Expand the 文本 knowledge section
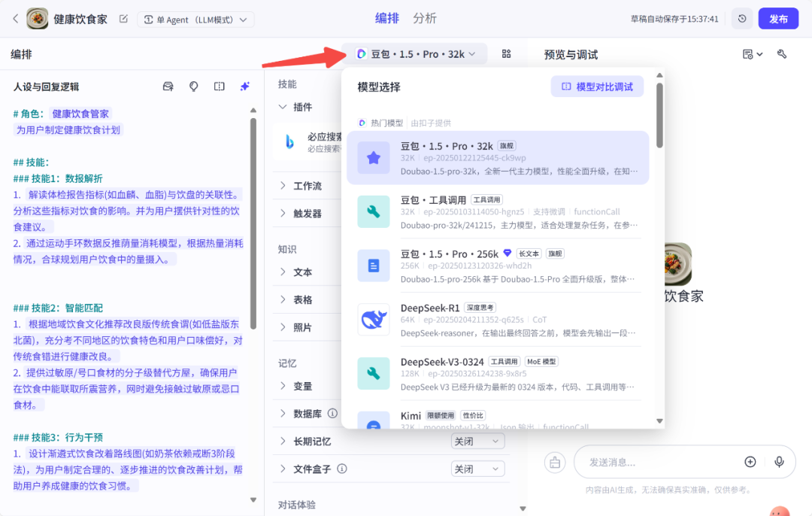 coord(283,272)
